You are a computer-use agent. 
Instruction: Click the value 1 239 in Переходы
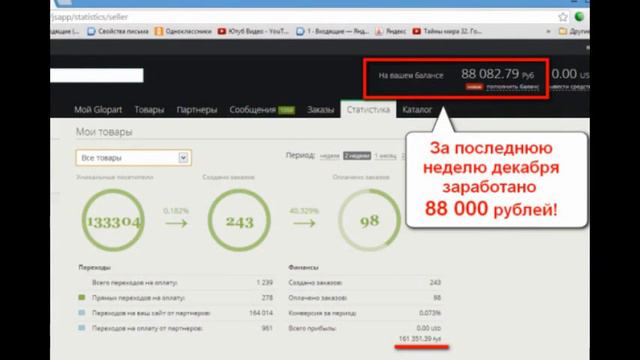click(264, 282)
